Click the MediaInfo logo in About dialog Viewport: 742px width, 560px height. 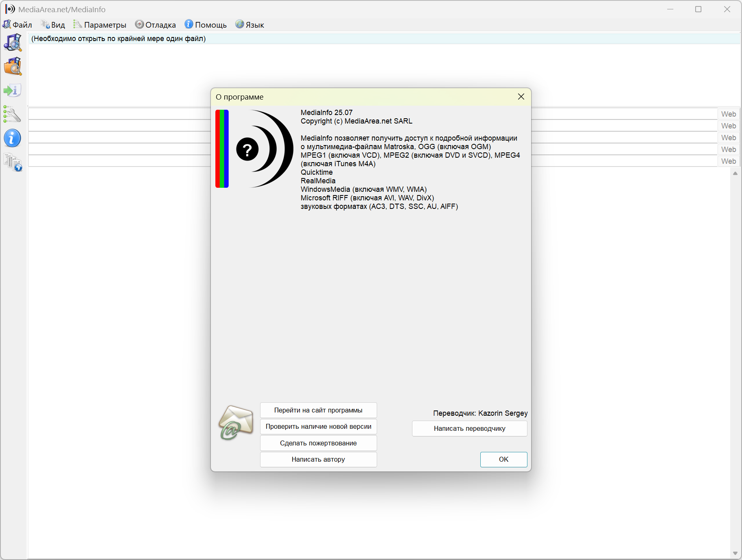click(x=254, y=149)
